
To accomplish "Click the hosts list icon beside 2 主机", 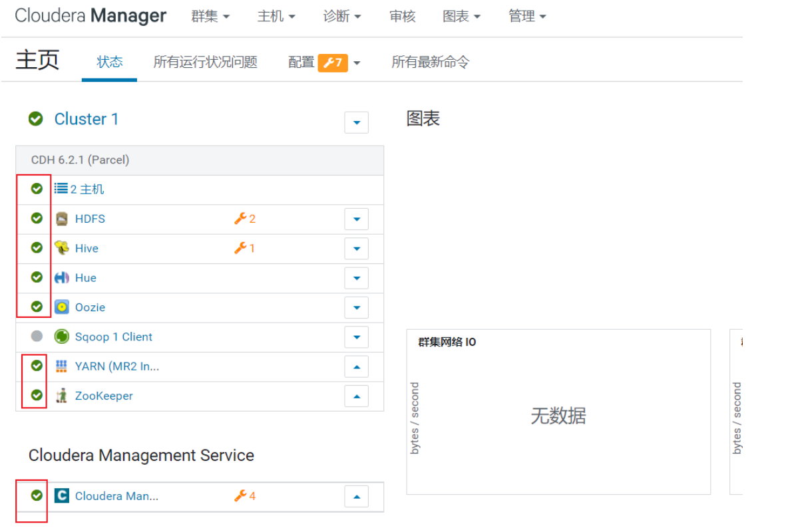I will (61, 188).
